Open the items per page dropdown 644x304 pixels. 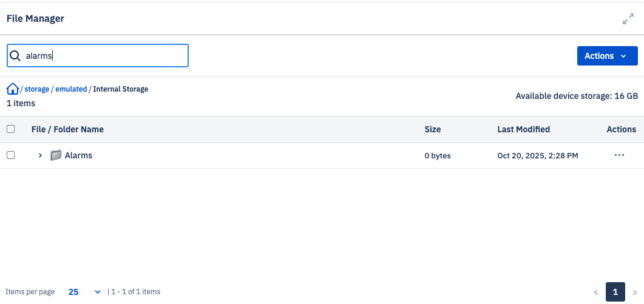(x=84, y=292)
